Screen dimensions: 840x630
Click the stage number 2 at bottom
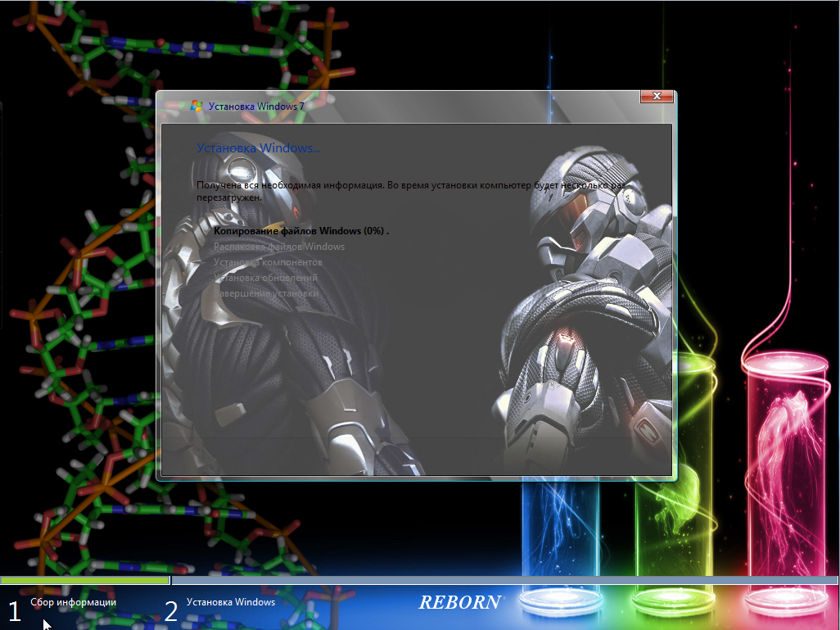coord(171,612)
